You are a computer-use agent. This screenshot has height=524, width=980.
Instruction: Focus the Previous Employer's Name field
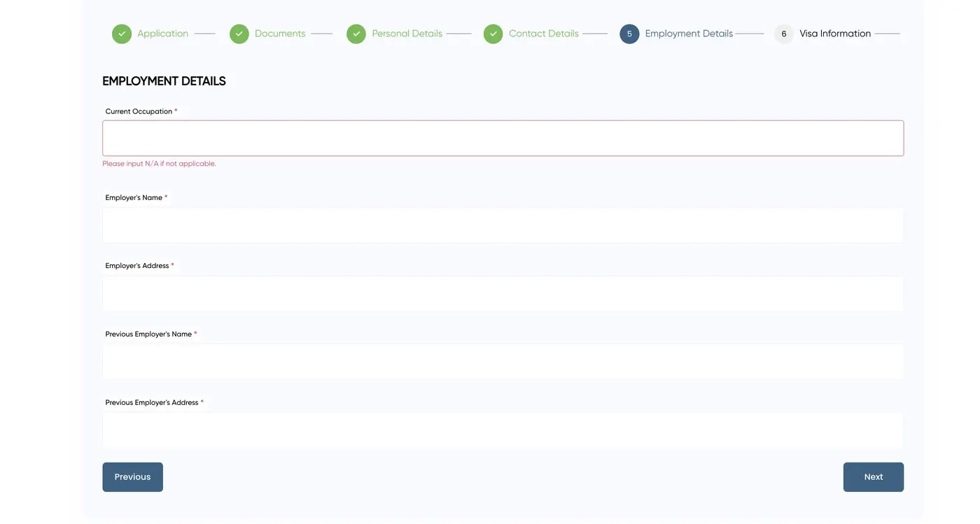tap(503, 362)
